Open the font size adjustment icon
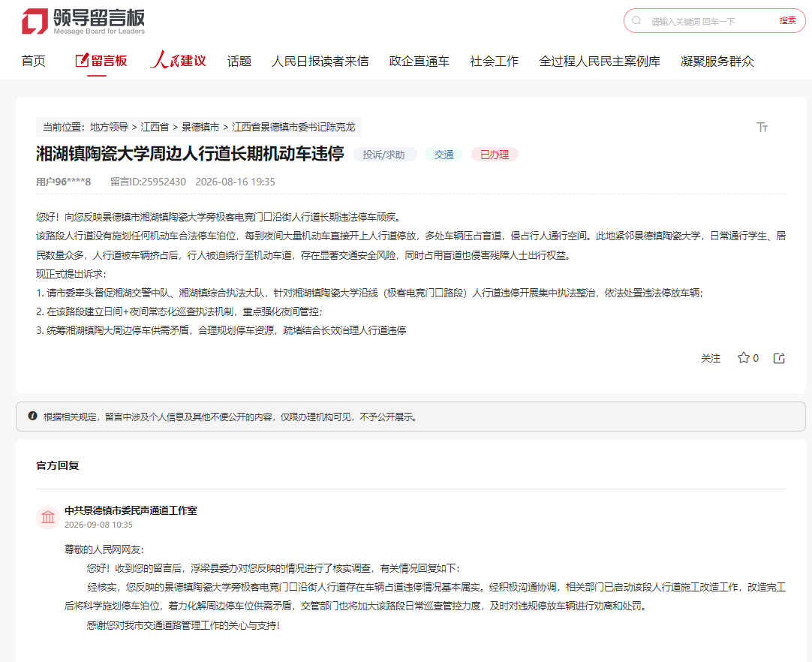Image resolution: width=812 pixels, height=662 pixels. 762,128
